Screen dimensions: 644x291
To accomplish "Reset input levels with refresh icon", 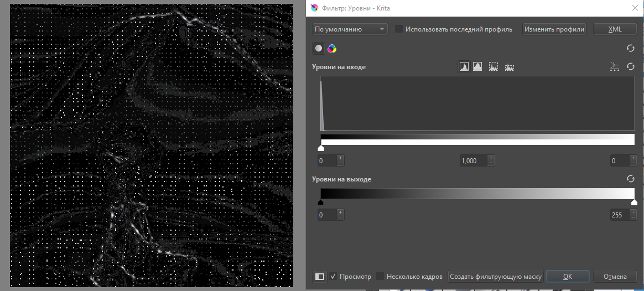I will pyautogui.click(x=631, y=66).
